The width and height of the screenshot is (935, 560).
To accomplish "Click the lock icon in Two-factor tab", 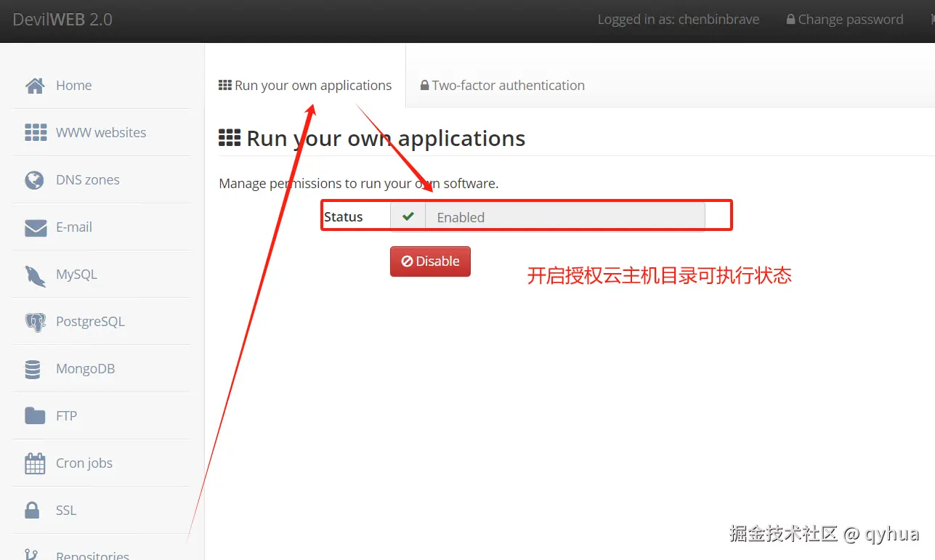I will coord(424,86).
